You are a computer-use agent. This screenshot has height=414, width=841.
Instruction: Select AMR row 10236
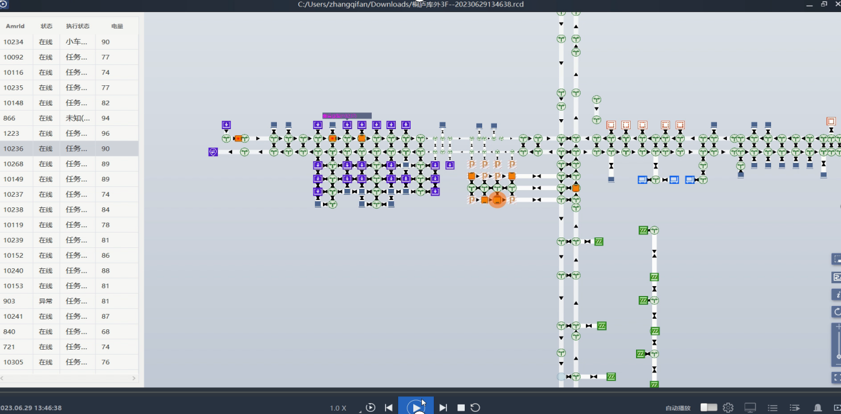click(x=68, y=149)
